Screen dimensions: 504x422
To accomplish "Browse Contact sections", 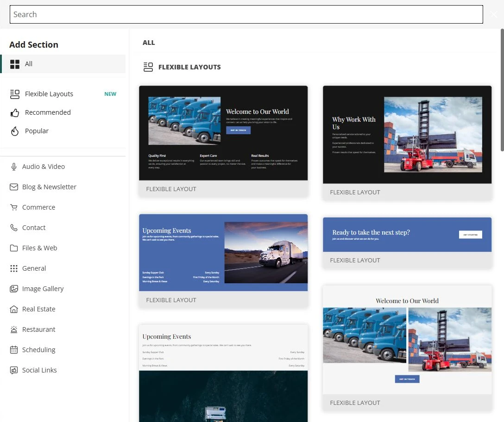I will (x=63, y=228).
